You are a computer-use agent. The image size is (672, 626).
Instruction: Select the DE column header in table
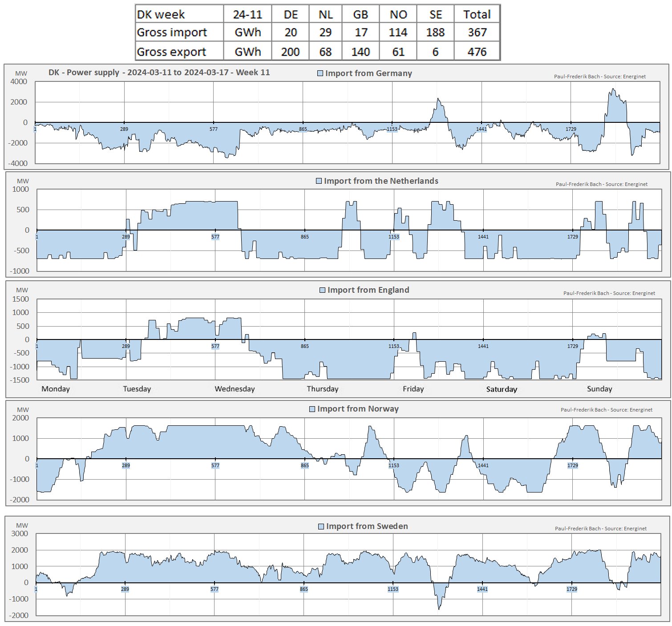pos(291,14)
